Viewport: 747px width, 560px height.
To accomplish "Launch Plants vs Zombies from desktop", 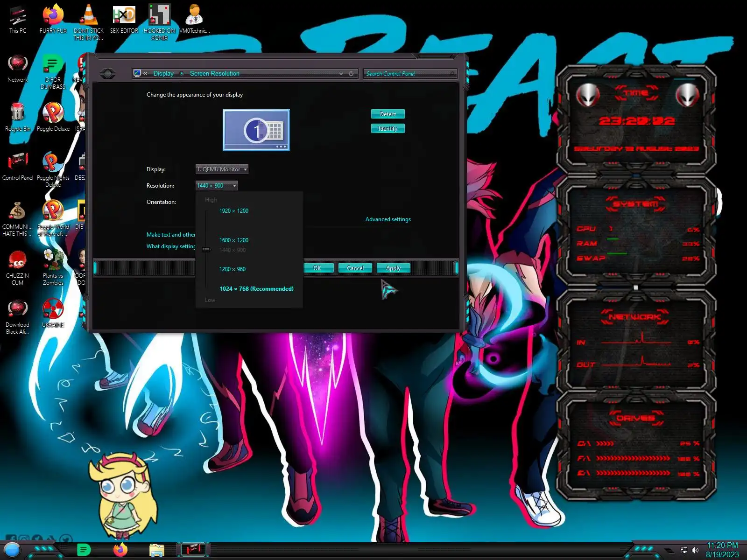I will (53, 267).
